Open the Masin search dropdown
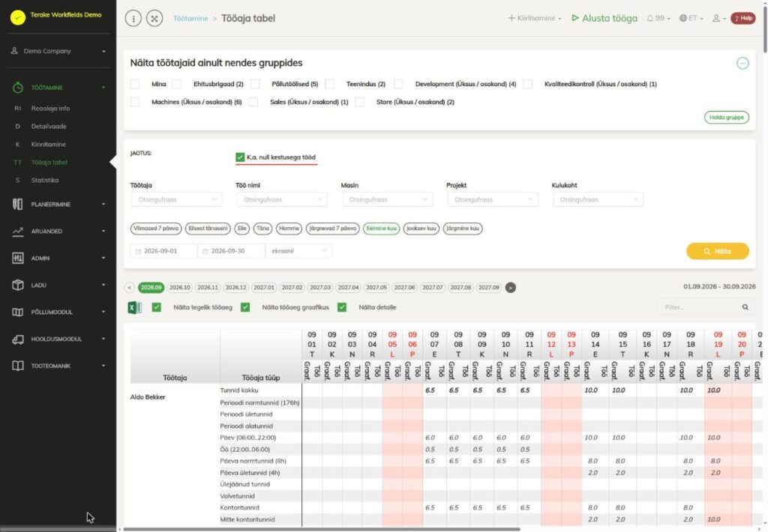768x532 pixels. tap(387, 199)
